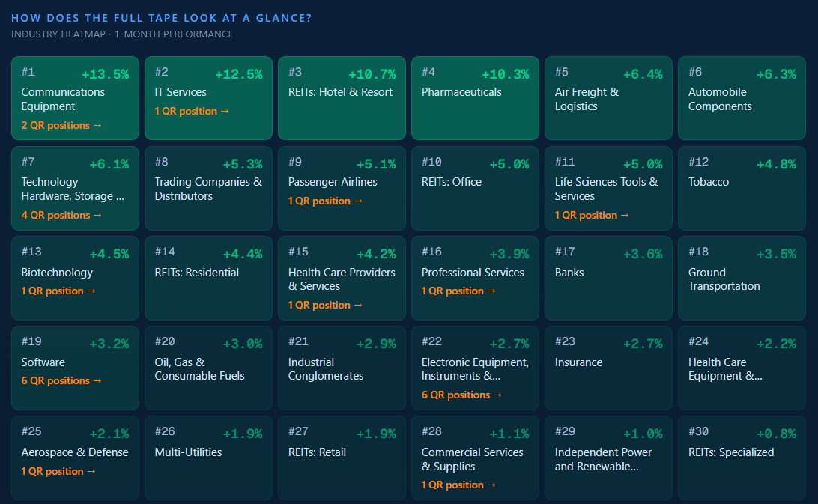Click the Industry Heatmap 1-Month Performance subtitle

click(x=122, y=34)
